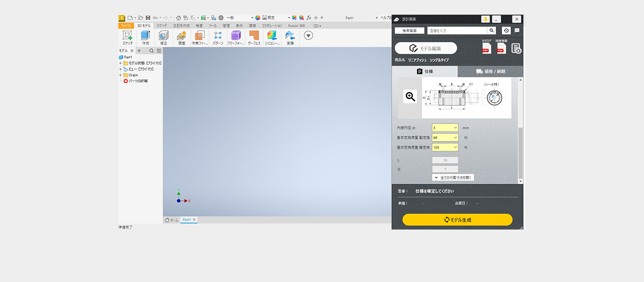Open the 基本定格荷重 静定格 dropdown
Image resolution: width=644 pixels, height=282 pixels.
tap(445, 148)
